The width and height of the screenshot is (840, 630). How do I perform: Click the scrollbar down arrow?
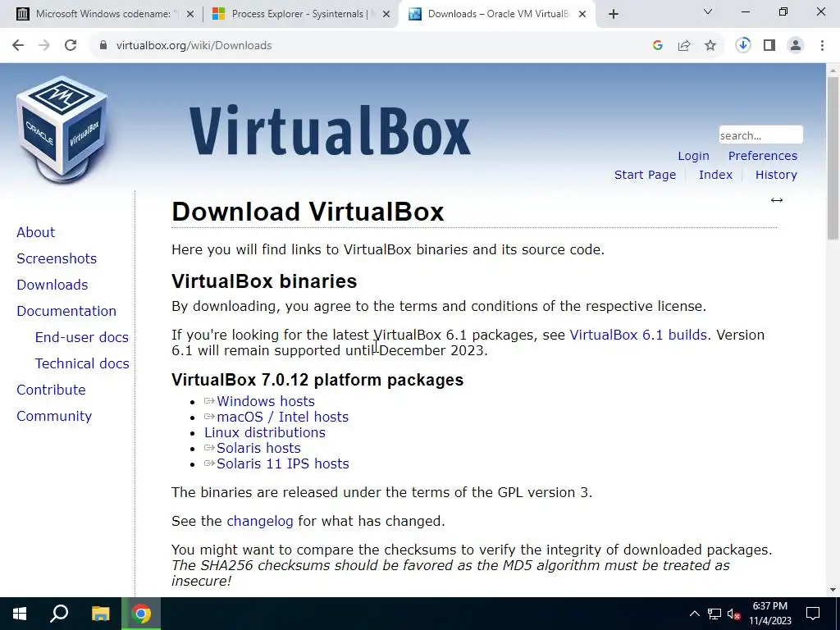tap(833, 591)
